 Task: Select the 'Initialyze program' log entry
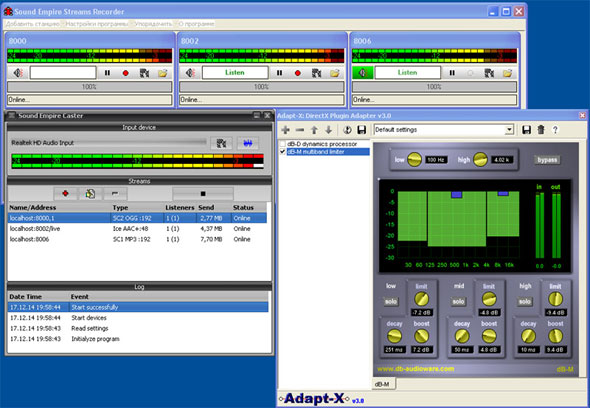[x=138, y=339]
